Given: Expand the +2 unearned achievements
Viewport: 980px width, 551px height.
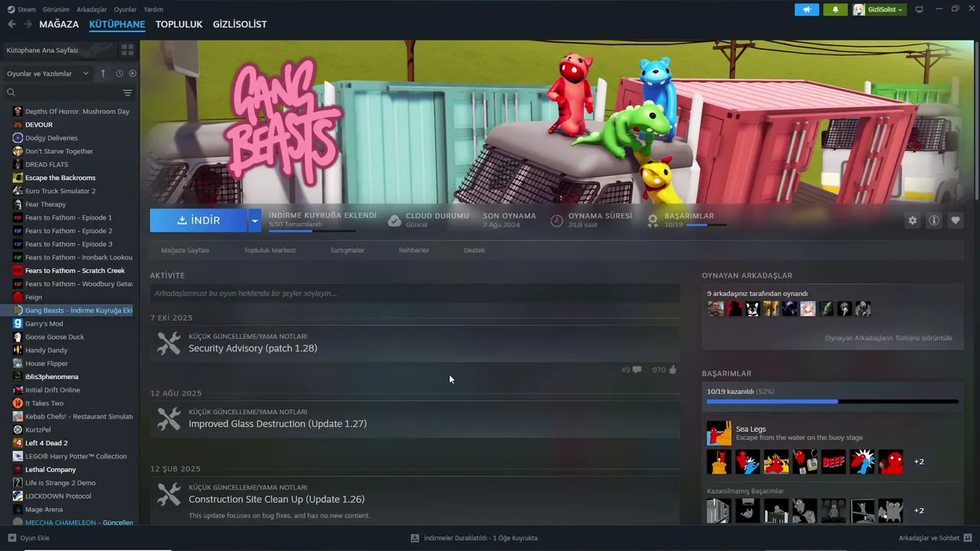Looking at the screenshot, I should 919,510.
